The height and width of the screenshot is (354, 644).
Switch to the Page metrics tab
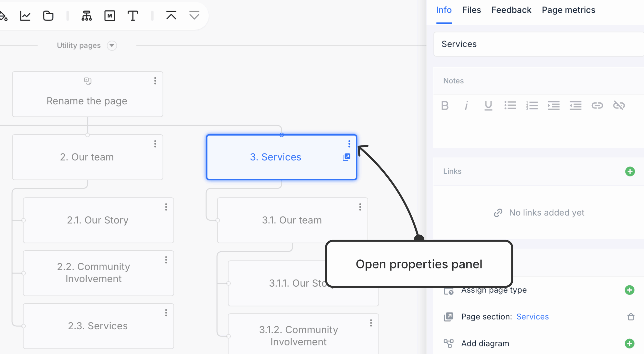(569, 10)
